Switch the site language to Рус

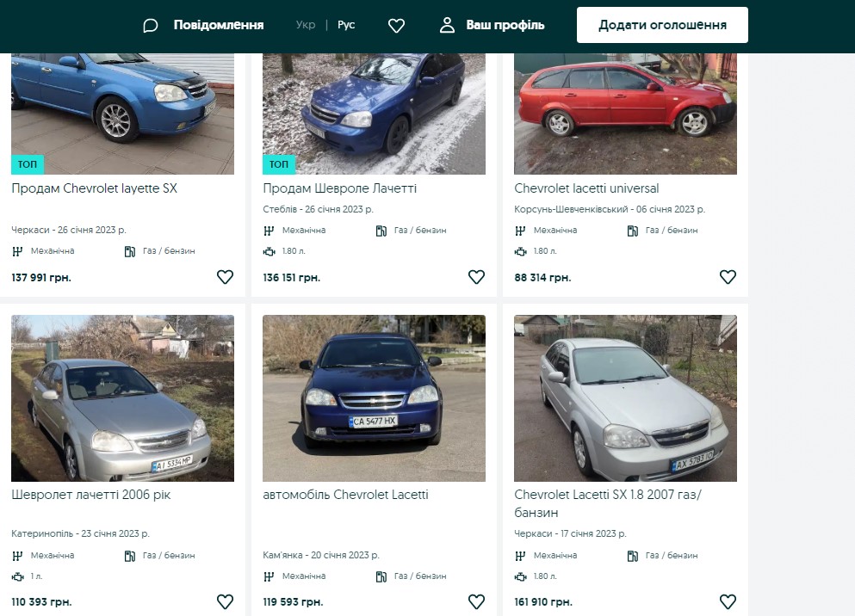(346, 25)
